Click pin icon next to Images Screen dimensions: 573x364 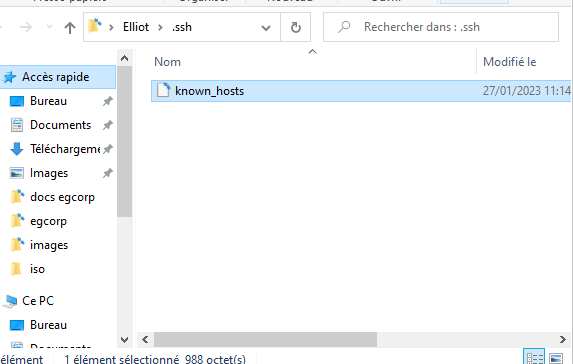click(107, 173)
